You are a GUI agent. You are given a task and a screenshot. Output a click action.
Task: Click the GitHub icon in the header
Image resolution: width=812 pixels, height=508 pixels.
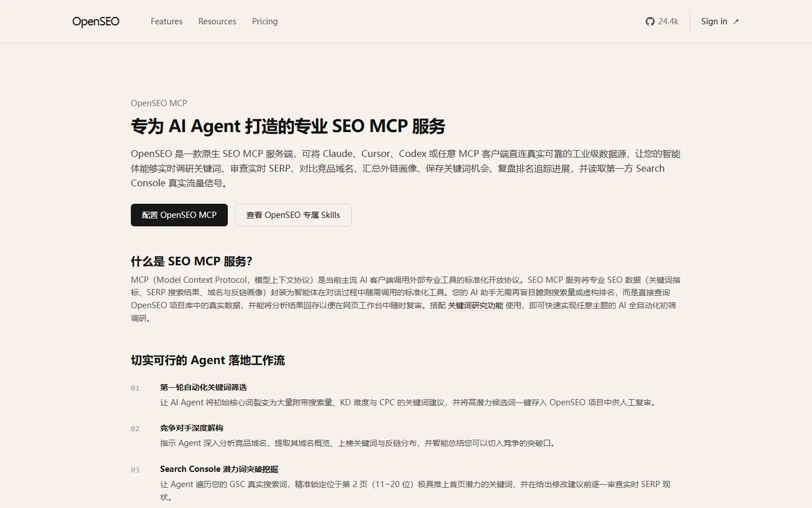point(650,21)
